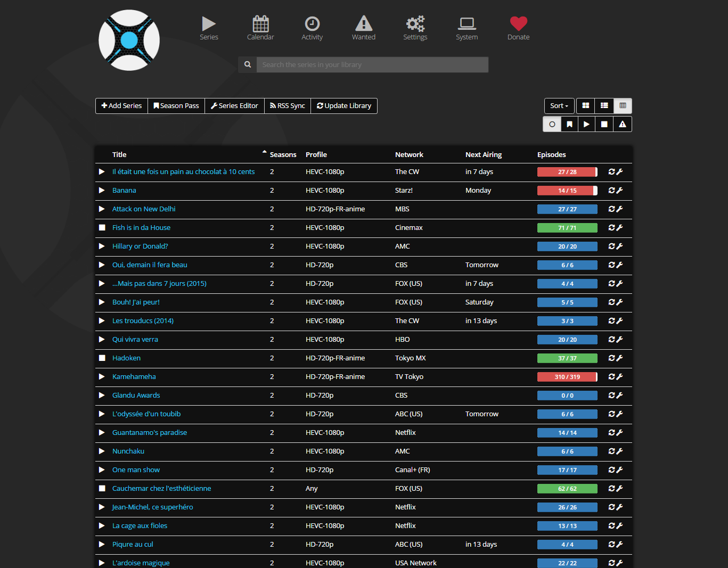The width and height of the screenshot is (728, 568).
Task: Refresh the Hillary or Donald? series
Action: (611, 246)
